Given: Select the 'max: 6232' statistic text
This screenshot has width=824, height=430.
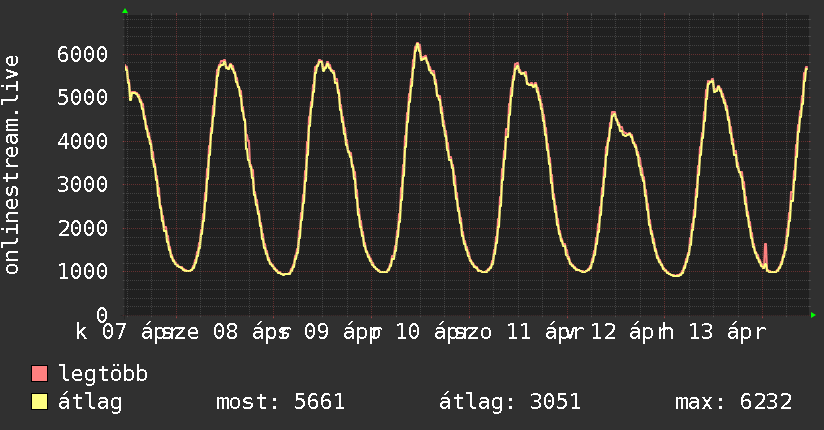Looking at the screenshot, I should click(734, 403).
